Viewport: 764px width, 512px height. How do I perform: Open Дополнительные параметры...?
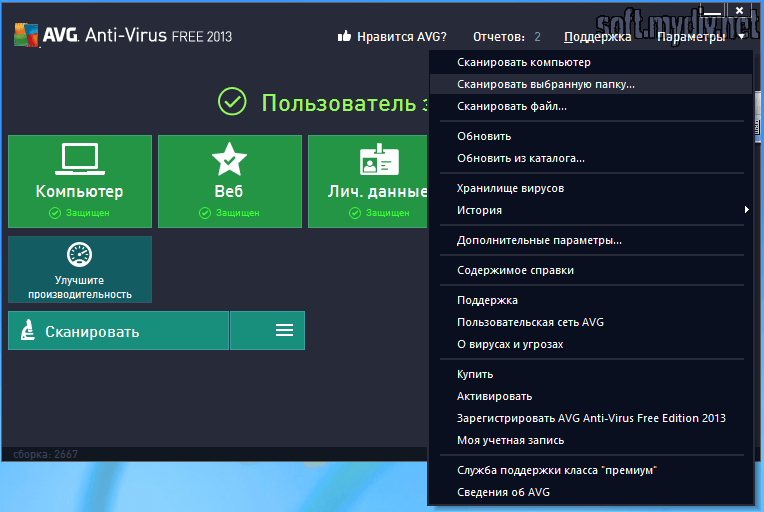coord(591,240)
